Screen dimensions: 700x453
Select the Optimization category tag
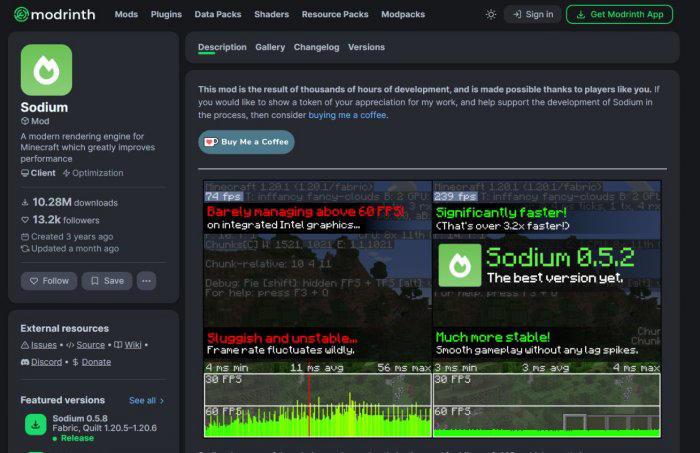click(93, 173)
